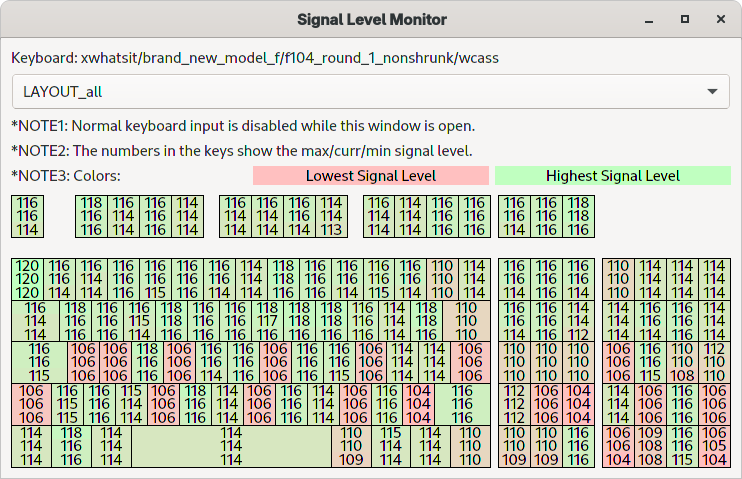The height and width of the screenshot is (479, 742).
Task: Maximize the Signal Level Monitor window
Action: coord(685,19)
